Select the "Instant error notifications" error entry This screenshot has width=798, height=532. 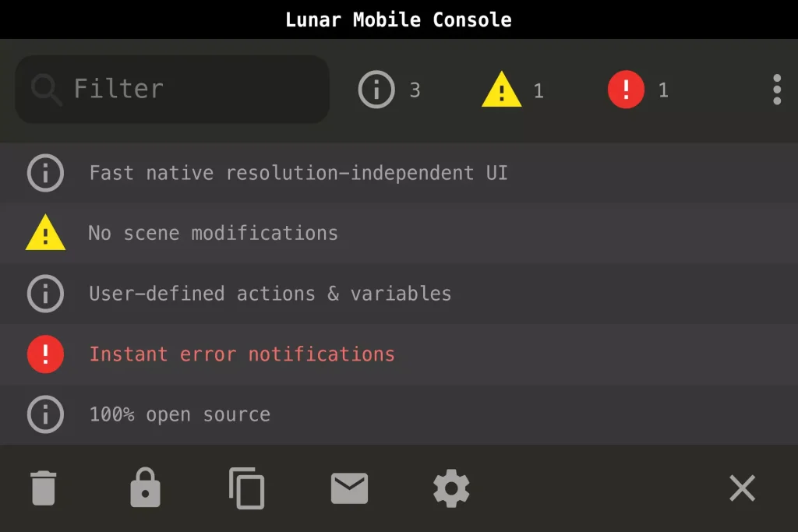coord(242,354)
